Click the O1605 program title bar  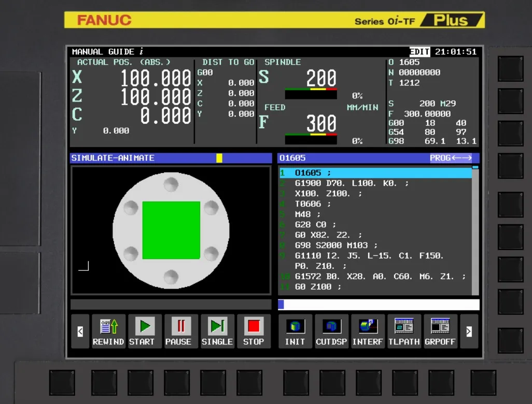[x=379, y=158]
